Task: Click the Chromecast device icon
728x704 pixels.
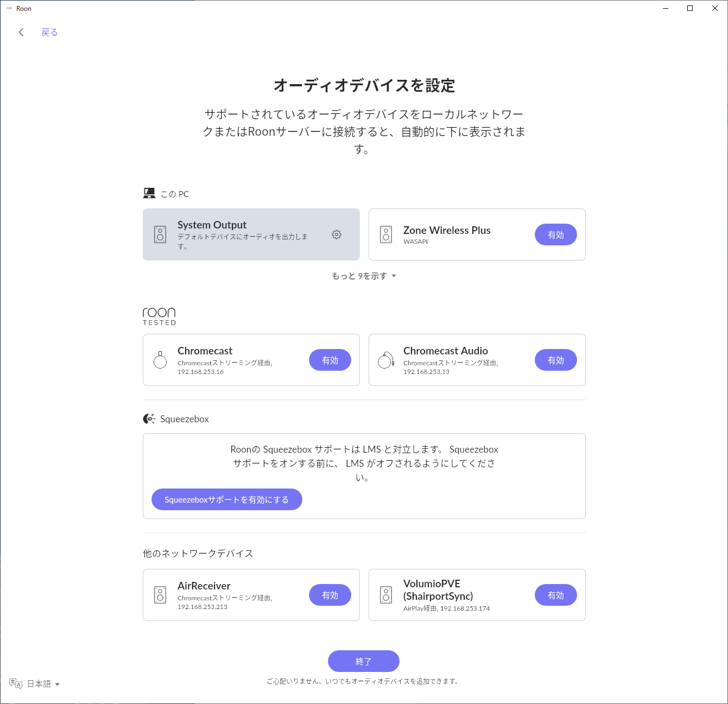Action: point(160,360)
